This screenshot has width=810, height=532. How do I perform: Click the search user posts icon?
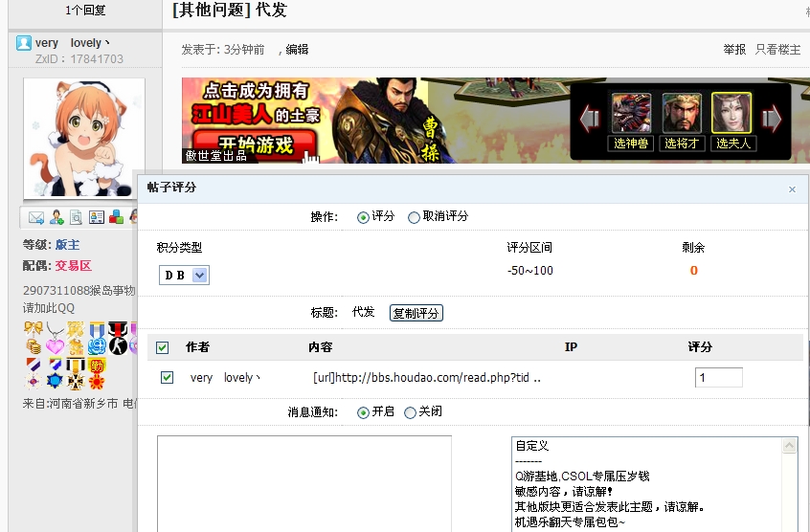click(x=76, y=218)
